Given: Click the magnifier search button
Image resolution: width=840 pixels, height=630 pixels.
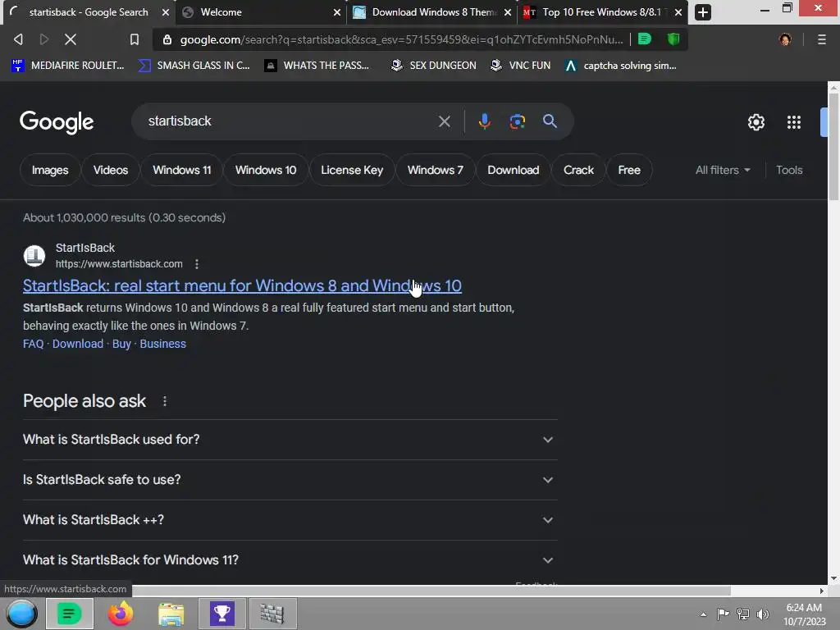Looking at the screenshot, I should click(x=550, y=121).
